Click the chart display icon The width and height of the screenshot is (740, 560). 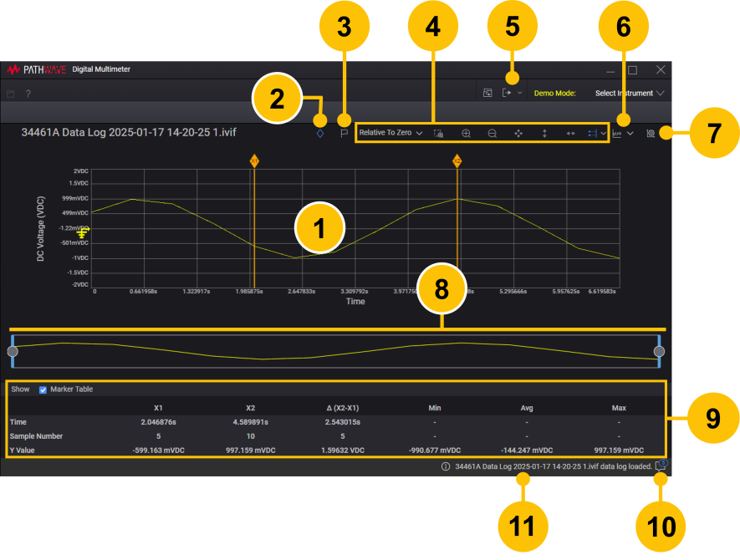tap(617, 134)
